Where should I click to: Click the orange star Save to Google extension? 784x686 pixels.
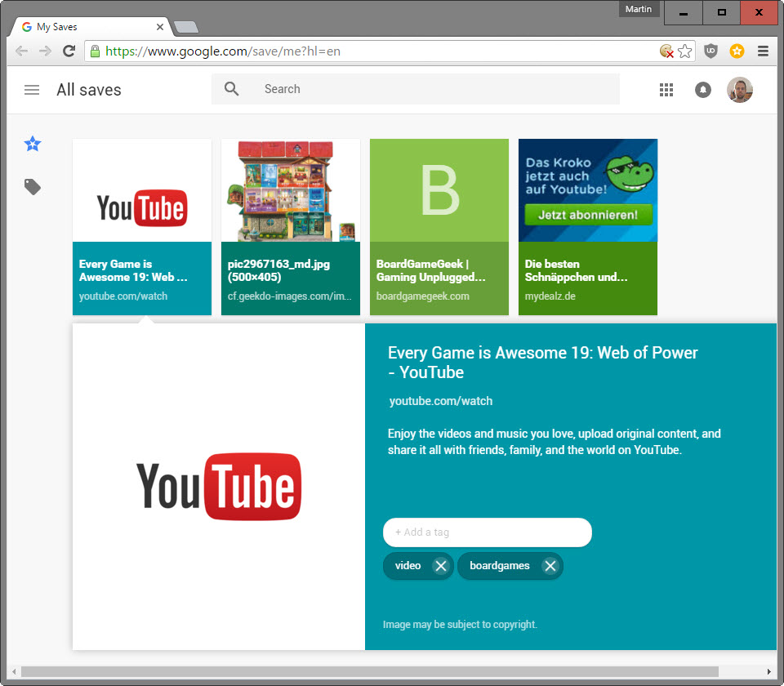[x=737, y=51]
